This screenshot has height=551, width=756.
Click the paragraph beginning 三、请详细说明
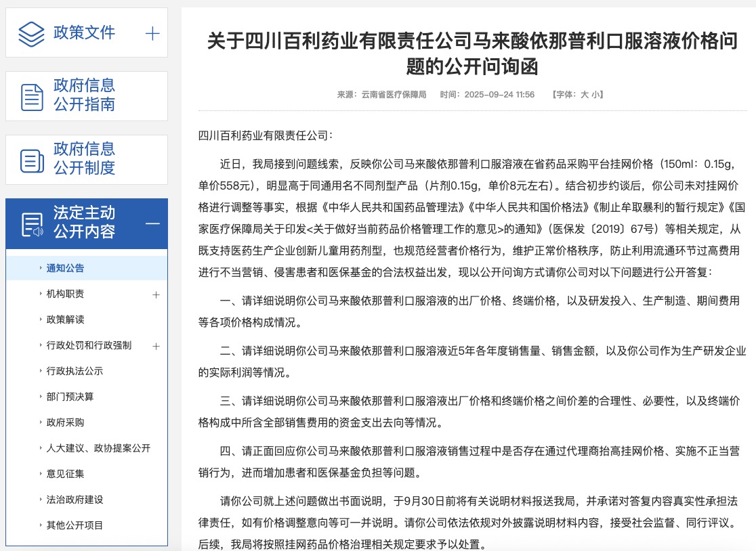click(x=469, y=412)
